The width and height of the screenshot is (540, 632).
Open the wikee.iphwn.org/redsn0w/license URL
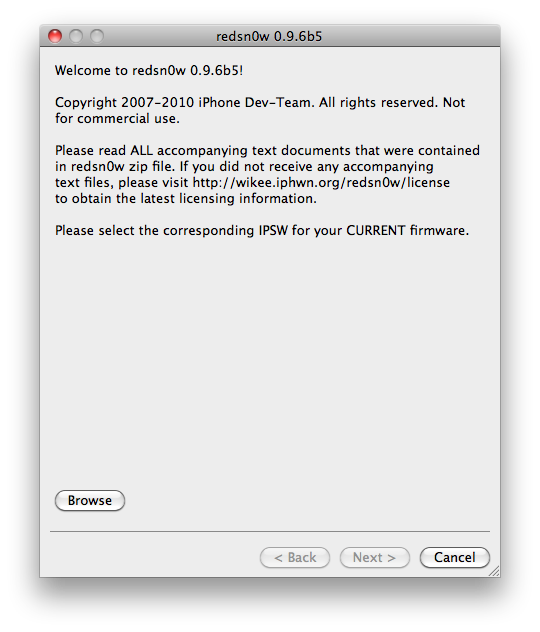(321, 183)
